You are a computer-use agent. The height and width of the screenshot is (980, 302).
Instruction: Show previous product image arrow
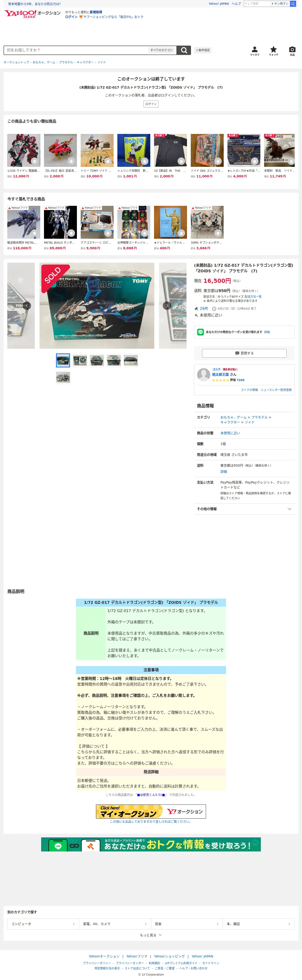[27, 305]
